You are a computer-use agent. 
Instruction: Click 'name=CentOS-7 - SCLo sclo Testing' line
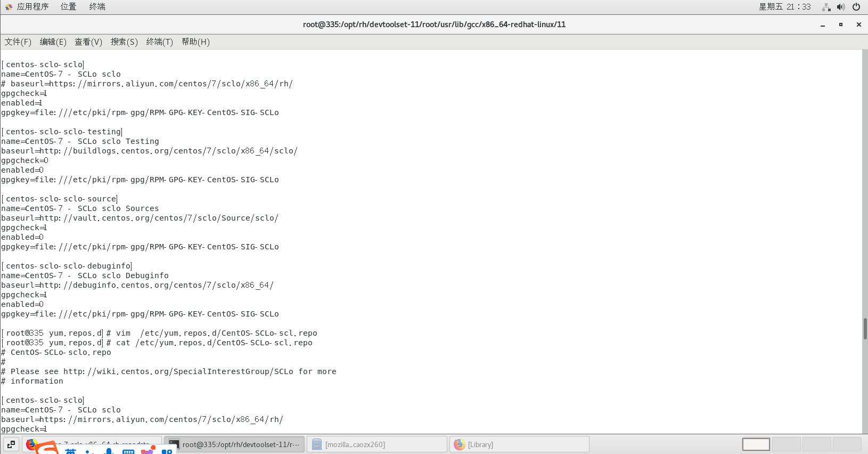point(80,141)
